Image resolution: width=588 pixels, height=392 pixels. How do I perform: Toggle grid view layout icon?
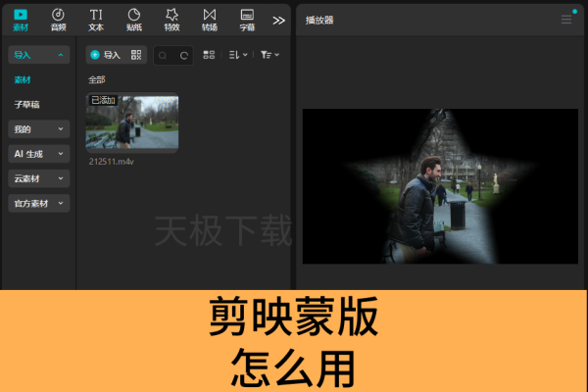[209, 55]
